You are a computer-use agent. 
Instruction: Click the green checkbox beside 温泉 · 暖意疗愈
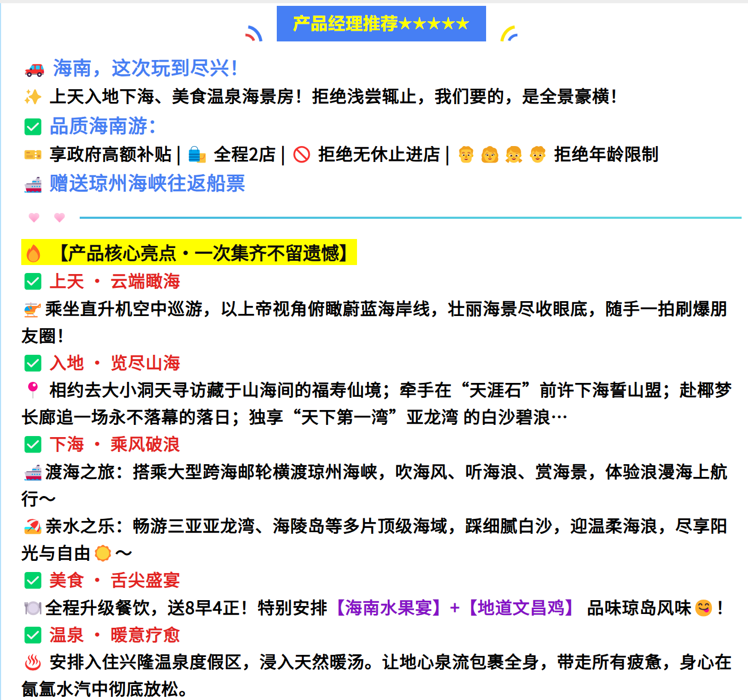(x=33, y=635)
